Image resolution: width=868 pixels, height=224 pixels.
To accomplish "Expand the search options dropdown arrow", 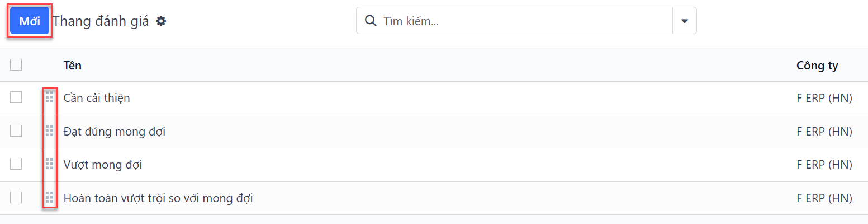I will coord(685,21).
